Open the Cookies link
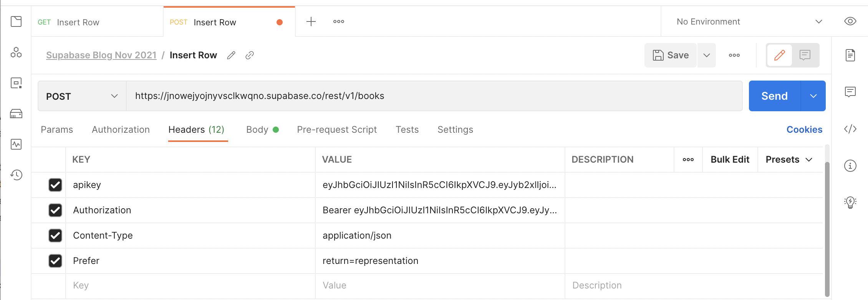868x300 pixels. 804,130
